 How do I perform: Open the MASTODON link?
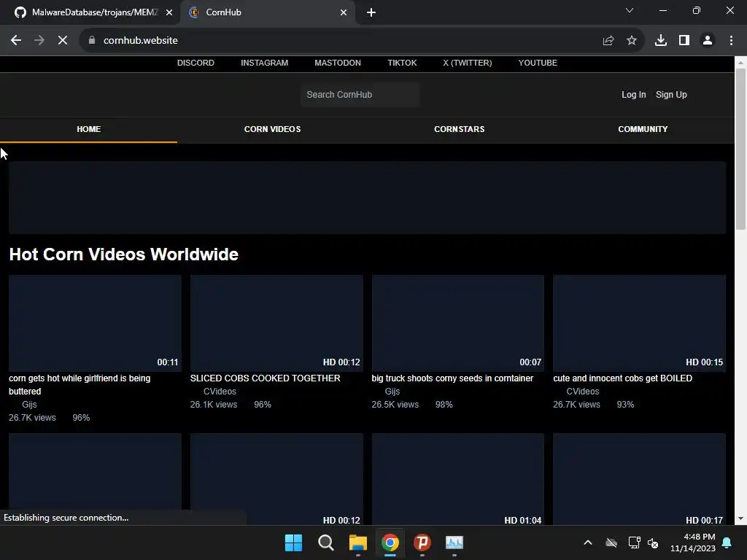[338, 63]
